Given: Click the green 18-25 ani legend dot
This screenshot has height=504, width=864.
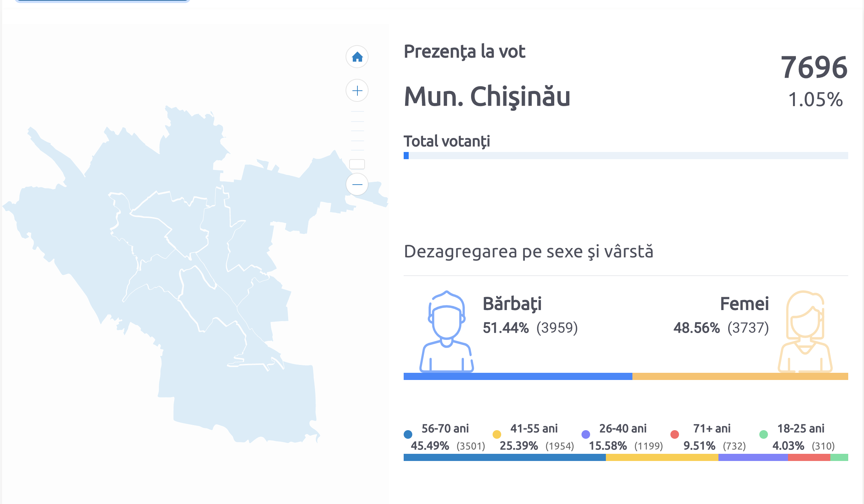Looking at the screenshot, I should tap(764, 434).
